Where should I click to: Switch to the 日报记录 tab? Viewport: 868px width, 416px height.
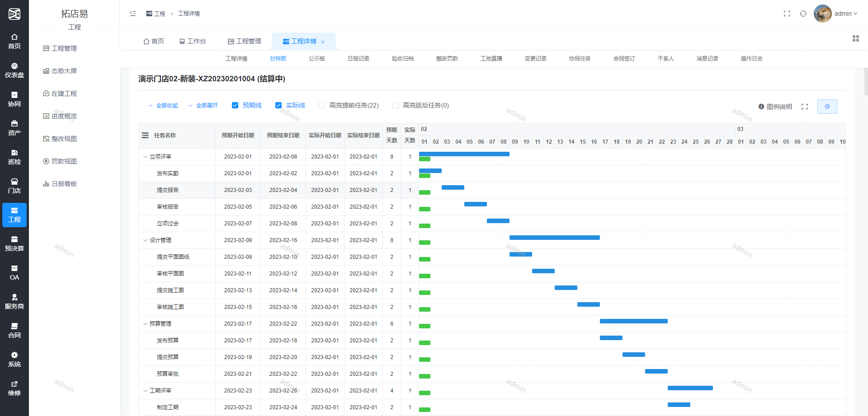(x=358, y=59)
